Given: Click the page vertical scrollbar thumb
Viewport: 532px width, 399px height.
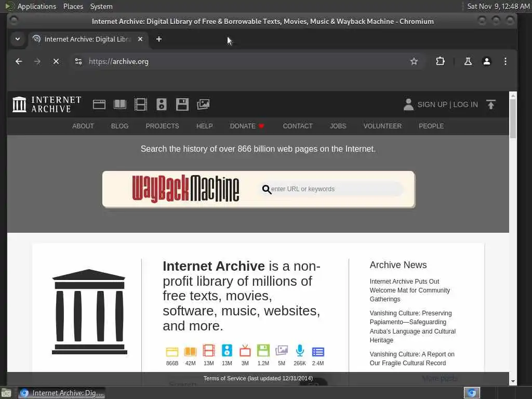Looking at the screenshot, I should coord(513,118).
